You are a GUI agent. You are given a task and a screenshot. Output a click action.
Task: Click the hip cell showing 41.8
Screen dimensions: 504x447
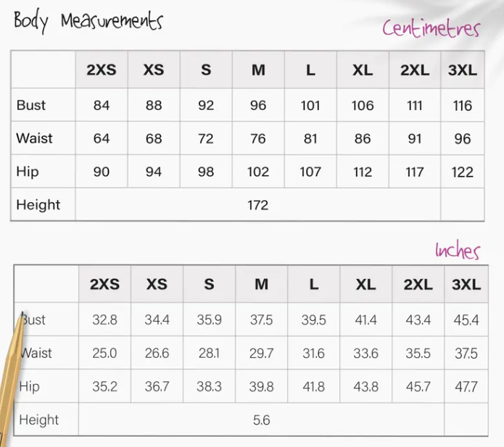pyautogui.click(x=313, y=387)
